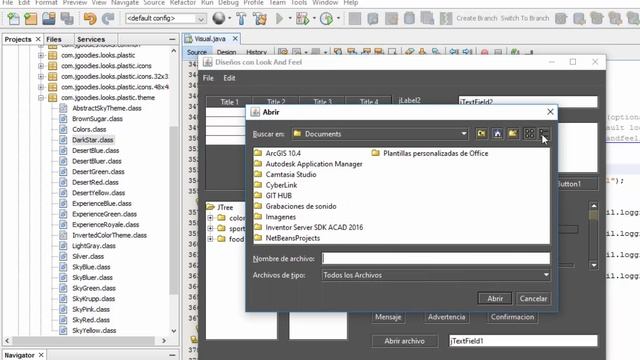The height and width of the screenshot is (360, 640).
Task: Click the Confirmacion button
Action: (x=512, y=317)
